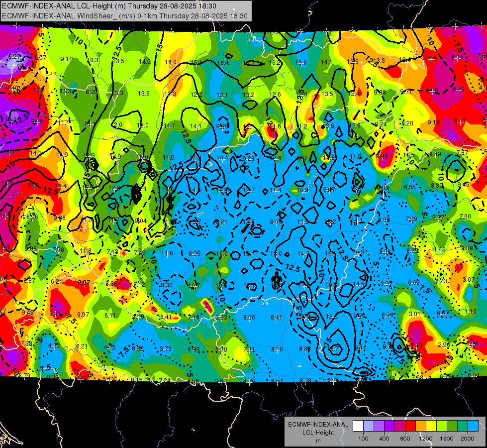This screenshot has width=487, height=448.
Task: Click the grid value 8.04
Action: coord(457,57)
